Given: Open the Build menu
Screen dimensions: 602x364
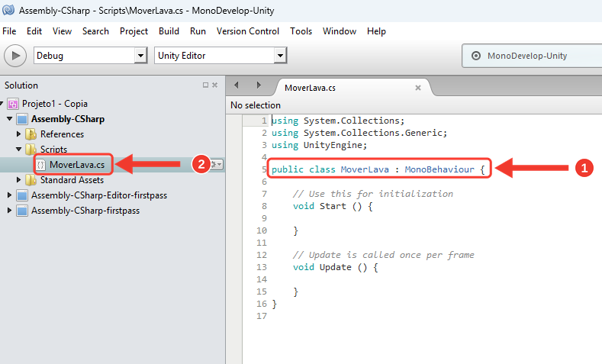Looking at the screenshot, I should point(169,31).
